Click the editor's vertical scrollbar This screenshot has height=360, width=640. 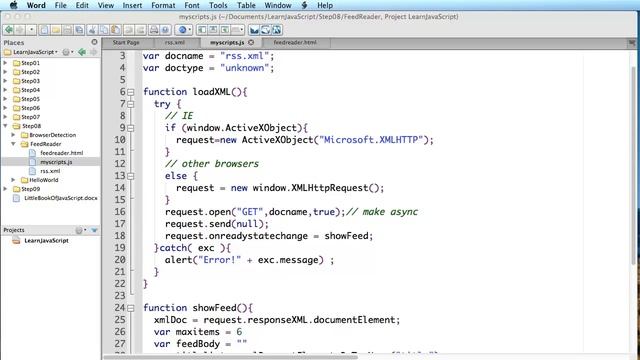[x=633, y=165]
